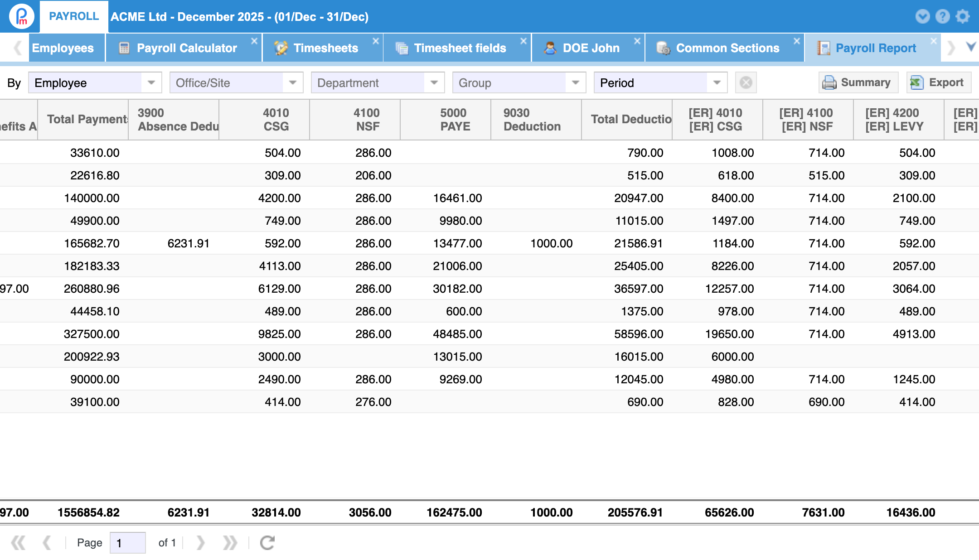
Task: Expand the Office/Site dropdown
Action: (x=293, y=82)
